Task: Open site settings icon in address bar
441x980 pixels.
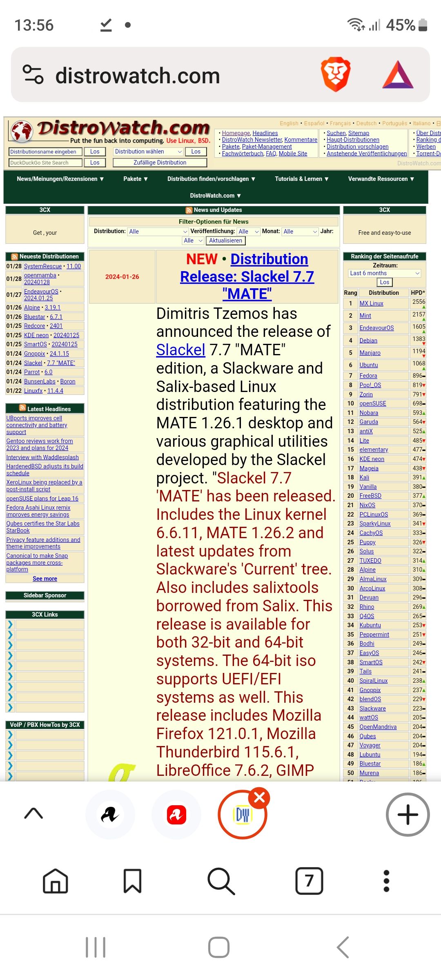Action: tap(33, 75)
